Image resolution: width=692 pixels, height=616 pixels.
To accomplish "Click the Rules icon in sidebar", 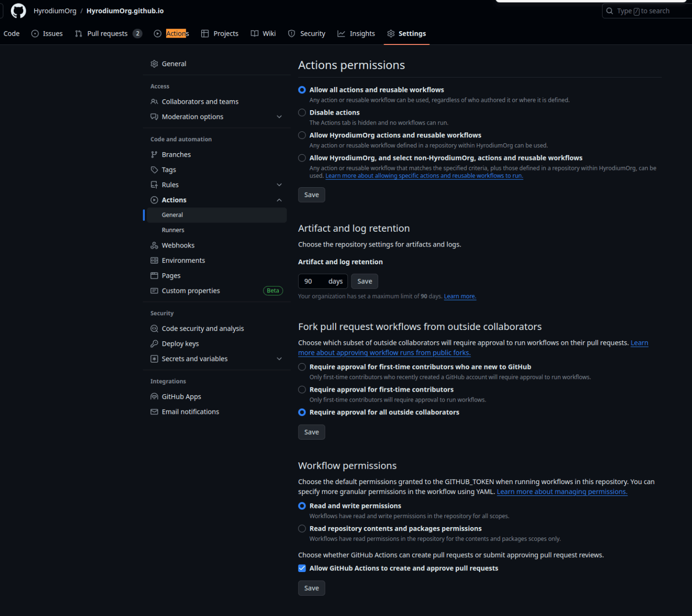I will (x=154, y=185).
